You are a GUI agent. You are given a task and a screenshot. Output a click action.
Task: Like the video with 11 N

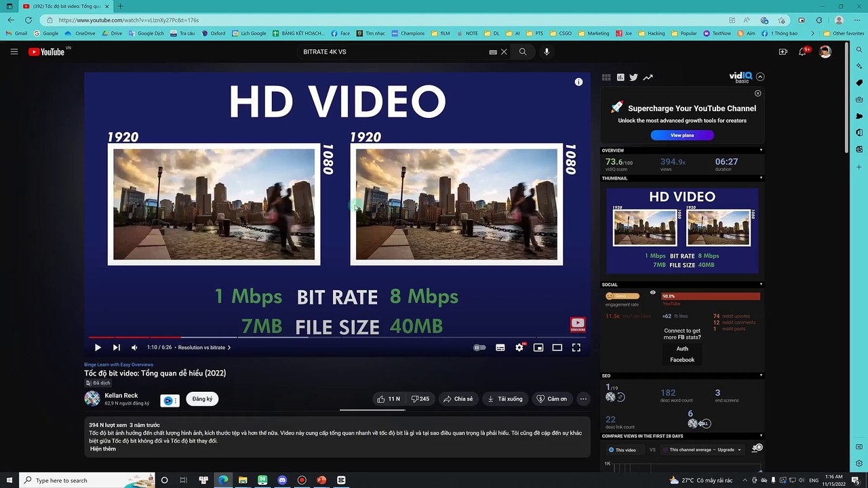[389, 399]
